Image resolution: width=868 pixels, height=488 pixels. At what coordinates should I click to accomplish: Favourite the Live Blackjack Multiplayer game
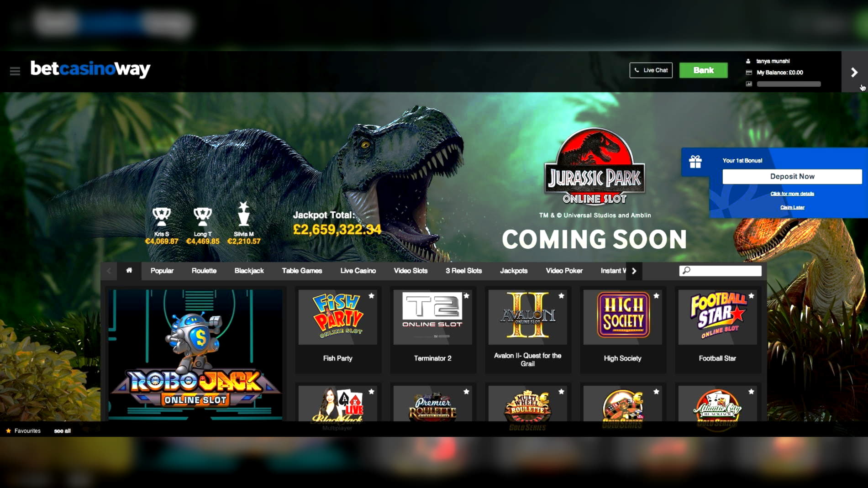(372, 392)
